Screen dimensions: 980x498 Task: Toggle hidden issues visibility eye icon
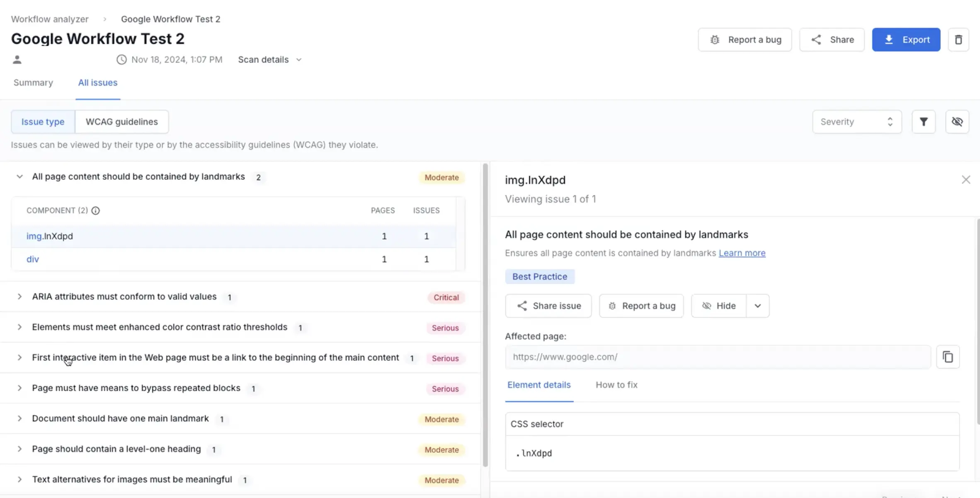click(957, 122)
